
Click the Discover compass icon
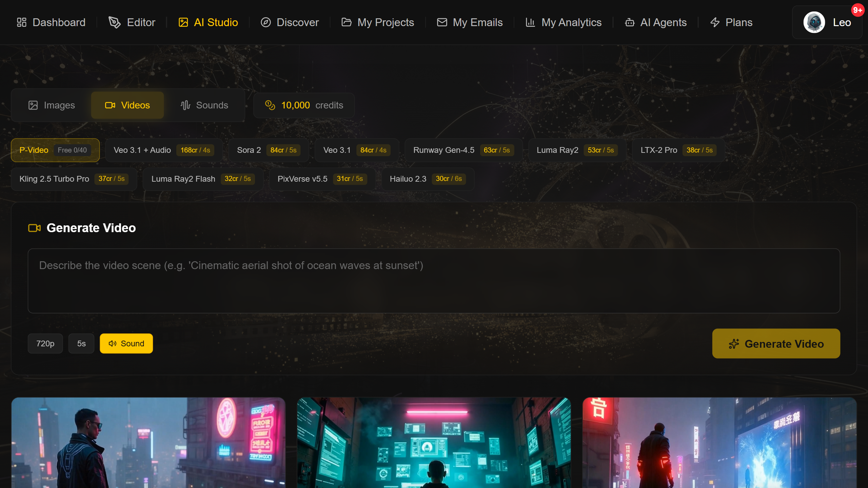click(x=266, y=22)
